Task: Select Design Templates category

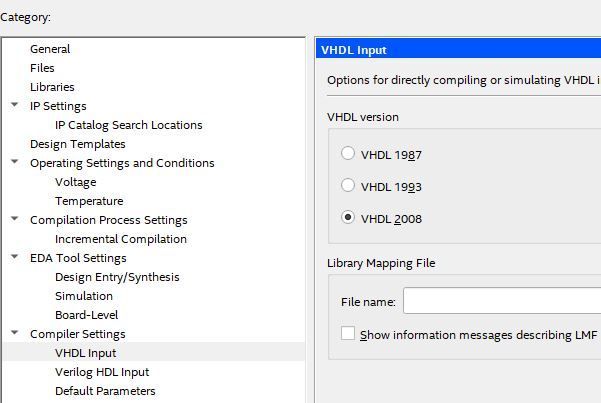Action: (78, 144)
